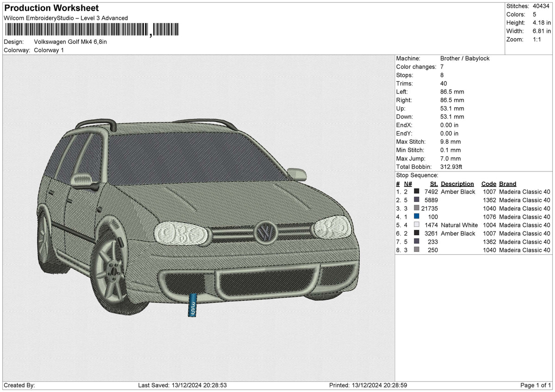Image resolution: width=555 pixels, height=392 pixels.
Task: Select thread code 1076 in stop 4
Action: (x=489, y=217)
